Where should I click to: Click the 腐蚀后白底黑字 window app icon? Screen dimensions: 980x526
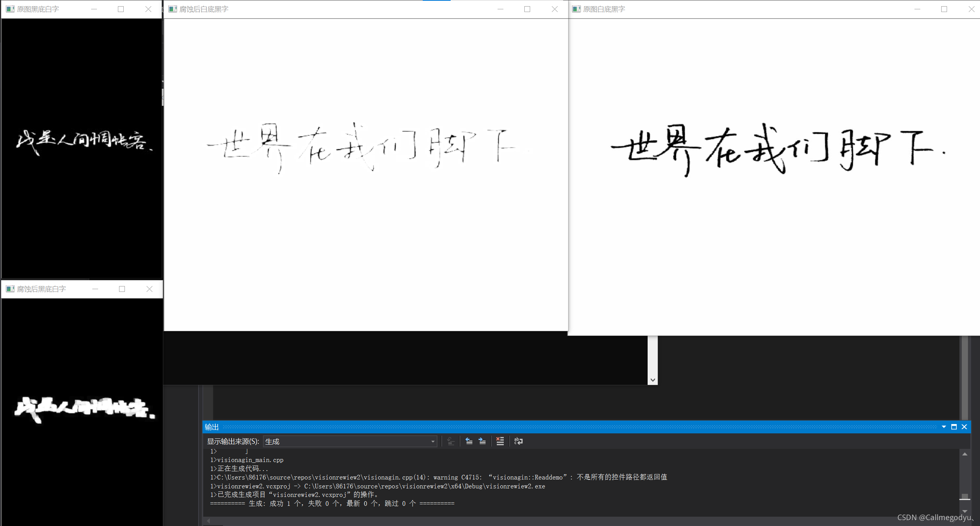point(173,9)
